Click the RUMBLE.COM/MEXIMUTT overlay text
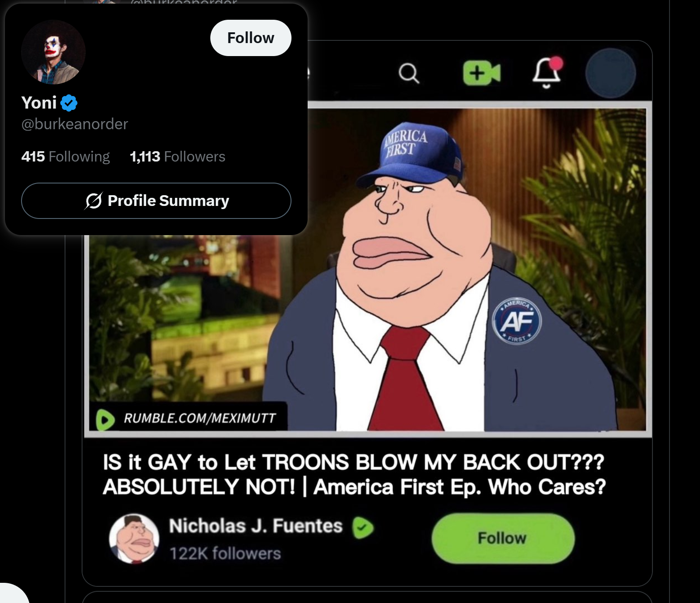Viewport: 700px width, 603px height. coord(200,418)
